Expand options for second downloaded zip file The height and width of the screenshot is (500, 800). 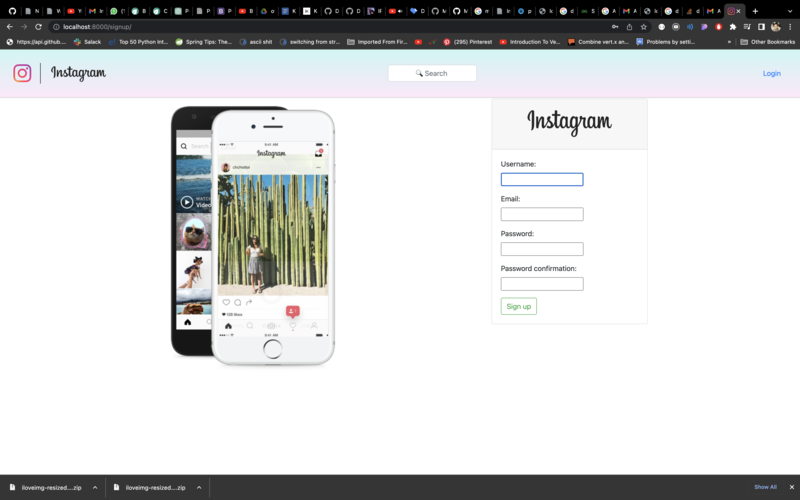click(199, 487)
